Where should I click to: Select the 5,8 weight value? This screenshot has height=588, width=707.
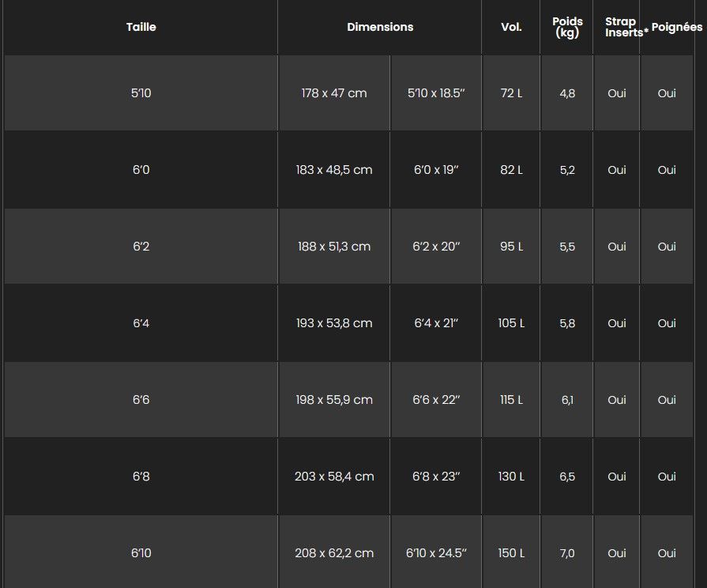click(567, 323)
